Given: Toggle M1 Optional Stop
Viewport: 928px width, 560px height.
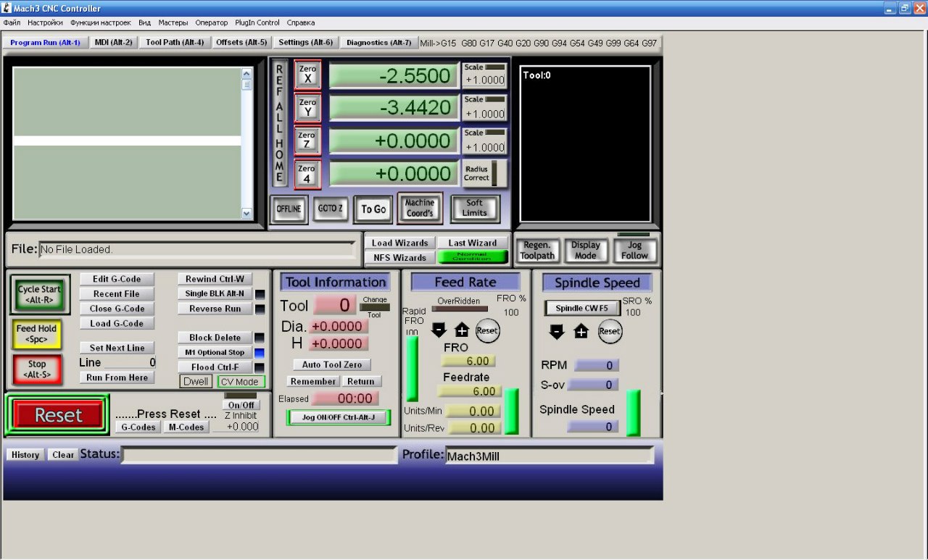Looking at the screenshot, I should pos(215,353).
